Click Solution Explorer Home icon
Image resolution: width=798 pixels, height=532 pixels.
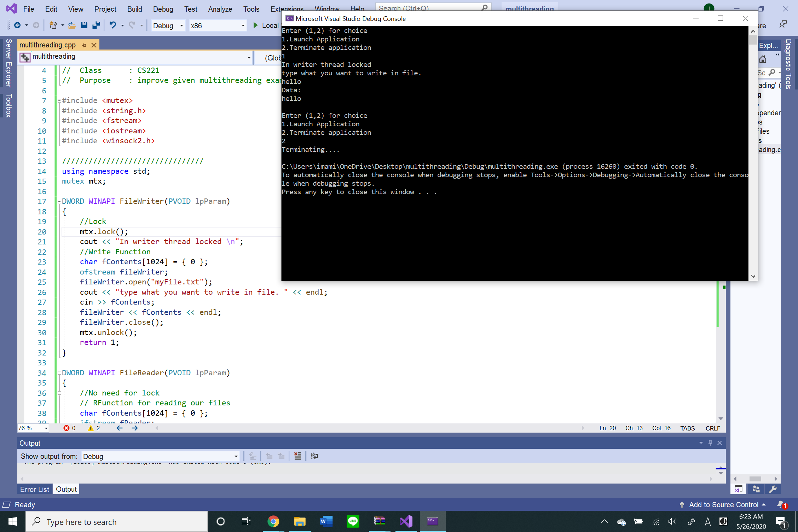pyautogui.click(x=763, y=59)
